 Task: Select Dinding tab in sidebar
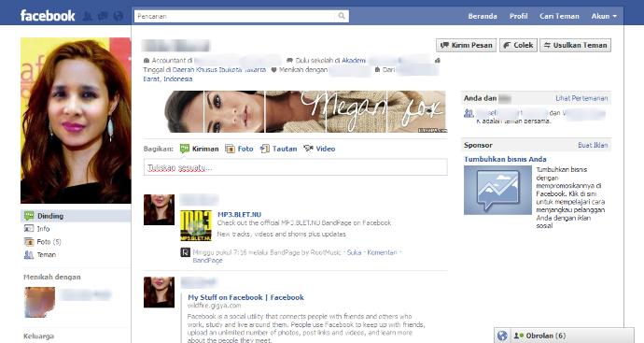[x=76, y=216]
